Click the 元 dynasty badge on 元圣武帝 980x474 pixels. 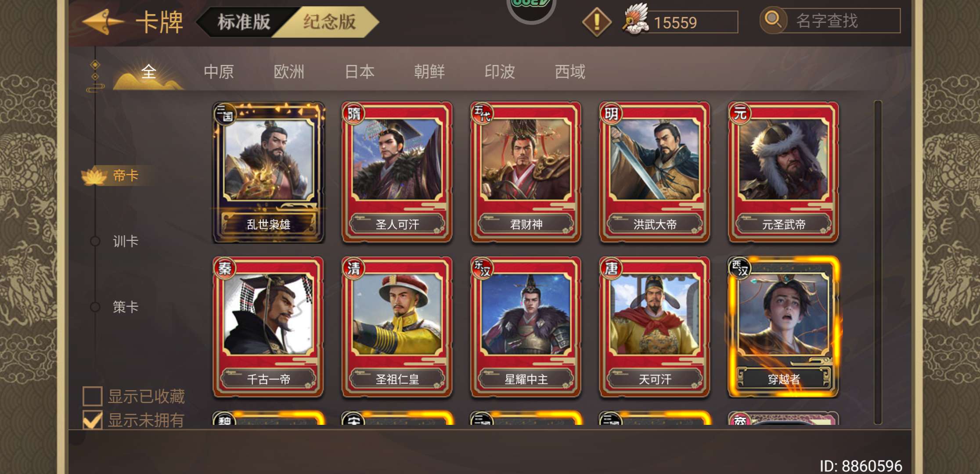(740, 113)
